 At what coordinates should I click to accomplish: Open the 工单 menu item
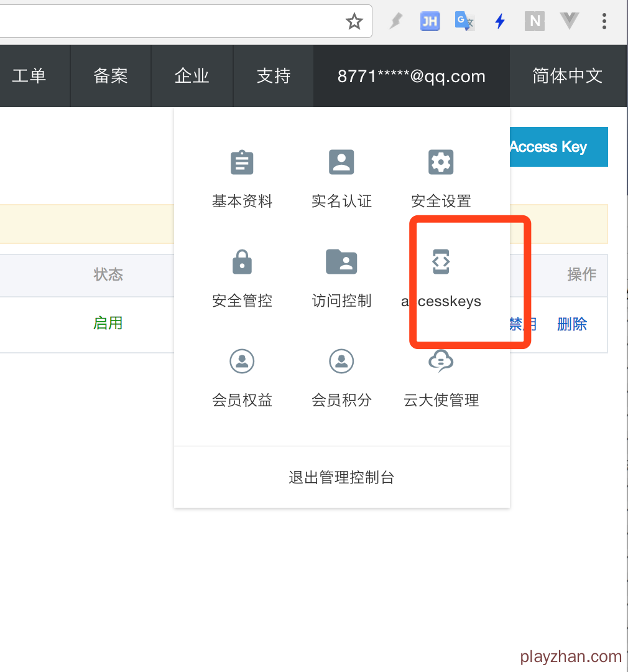point(29,77)
